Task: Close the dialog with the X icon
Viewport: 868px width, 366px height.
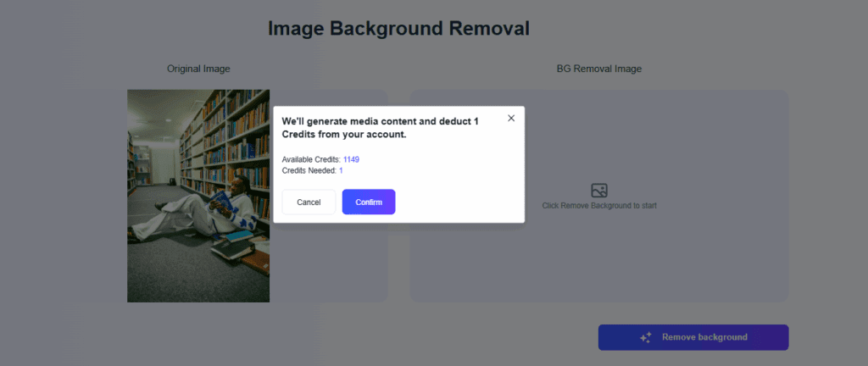Action: click(511, 119)
